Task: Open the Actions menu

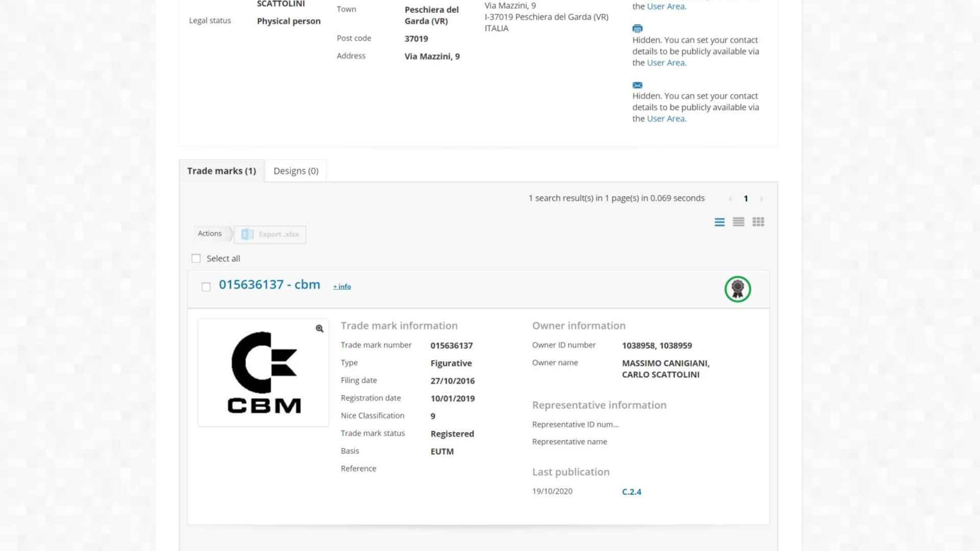Action: (210, 234)
